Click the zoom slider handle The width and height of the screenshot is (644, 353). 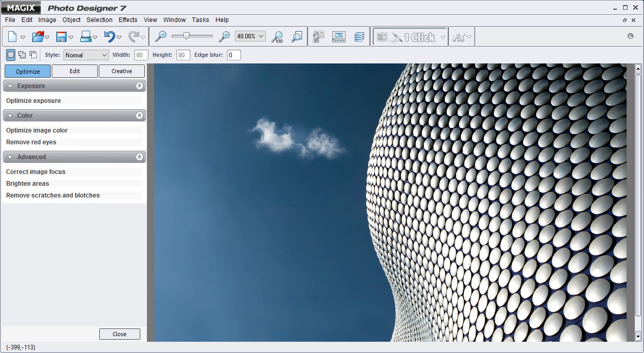[x=187, y=36]
